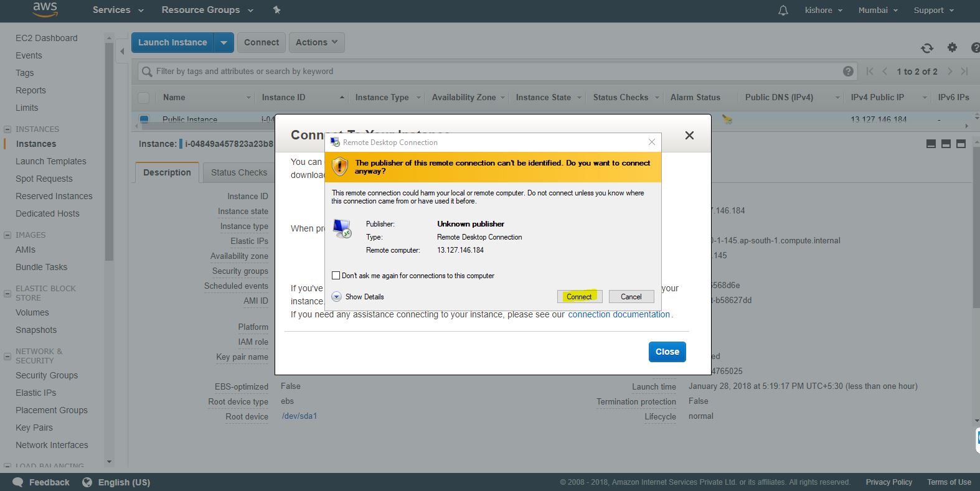980x491 pixels.
Task: Enable don't ask me again checkbox
Action: pos(336,275)
